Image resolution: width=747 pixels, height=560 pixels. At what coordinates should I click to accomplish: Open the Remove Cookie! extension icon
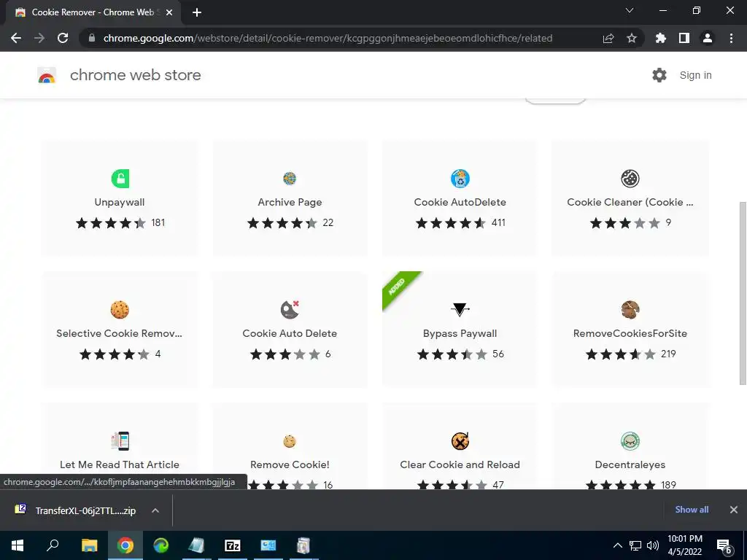pyautogui.click(x=290, y=441)
